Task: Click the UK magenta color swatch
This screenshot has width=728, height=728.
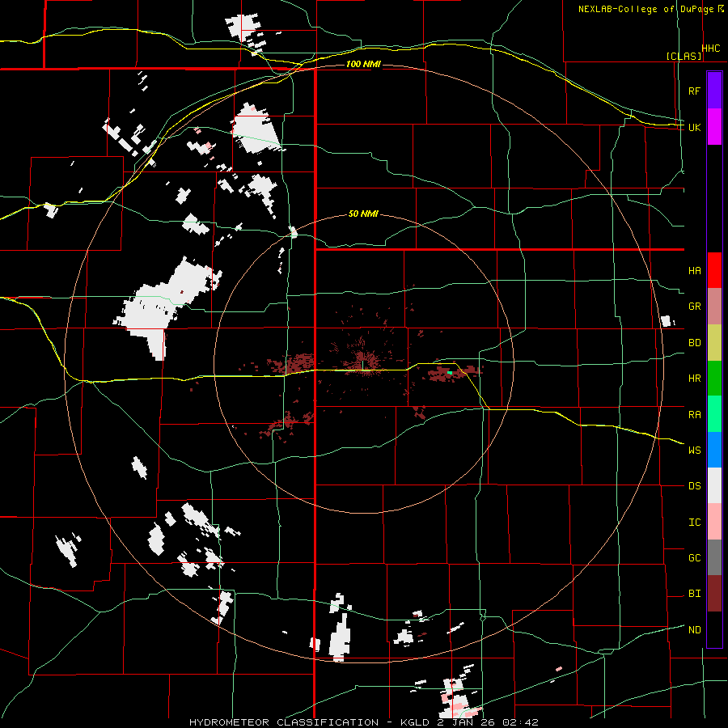Action: tap(714, 127)
